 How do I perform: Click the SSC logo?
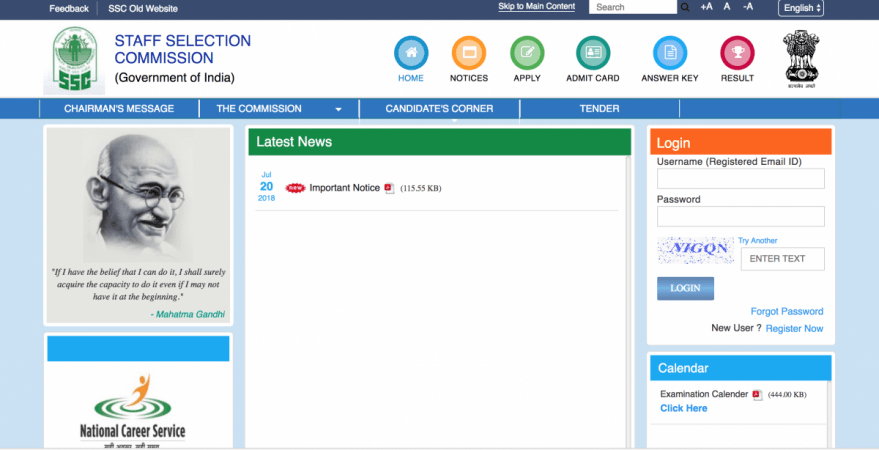pyautogui.click(x=78, y=60)
